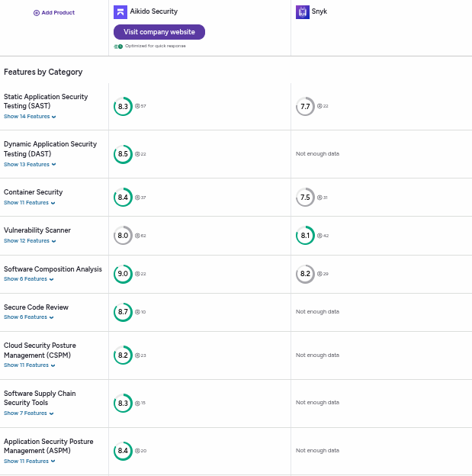Expand Show 11 Features under CSPM
Image resolution: width=472 pixels, height=476 pixels.
[x=30, y=365]
